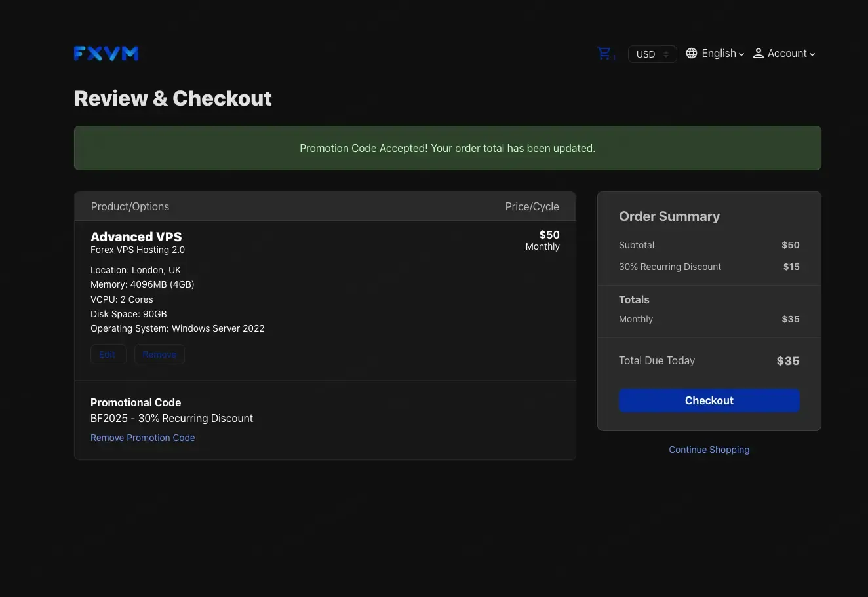Click the BF2025 promo code description
The height and width of the screenshot is (597, 868).
point(172,418)
